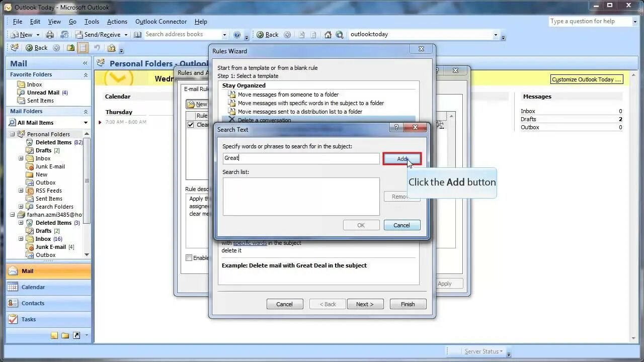
Task: Click the Home icon in Web toolbar
Action: pyautogui.click(x=328, y=35)
